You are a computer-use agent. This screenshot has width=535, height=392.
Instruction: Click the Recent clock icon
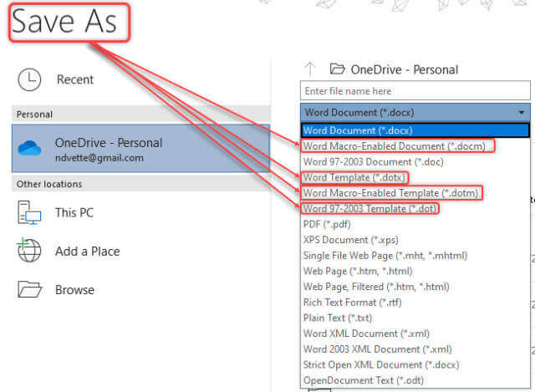pos(29,79)
